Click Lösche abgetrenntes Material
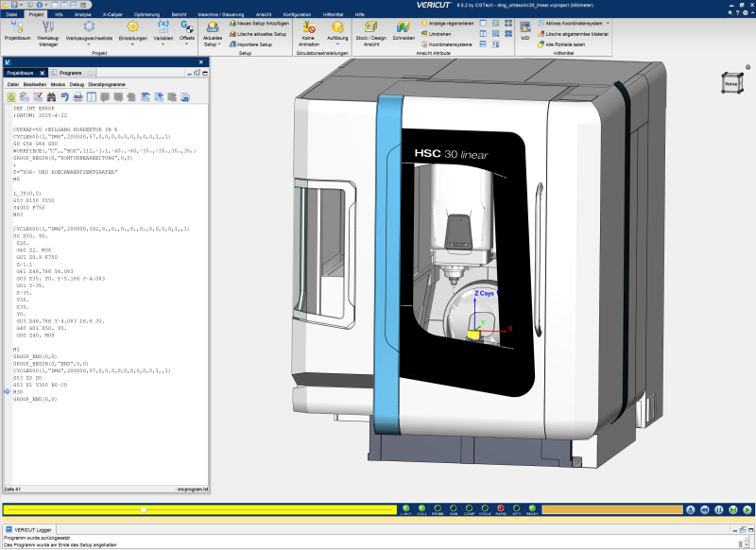This screenshot has width=756, height=550. (x=574, y=34)
